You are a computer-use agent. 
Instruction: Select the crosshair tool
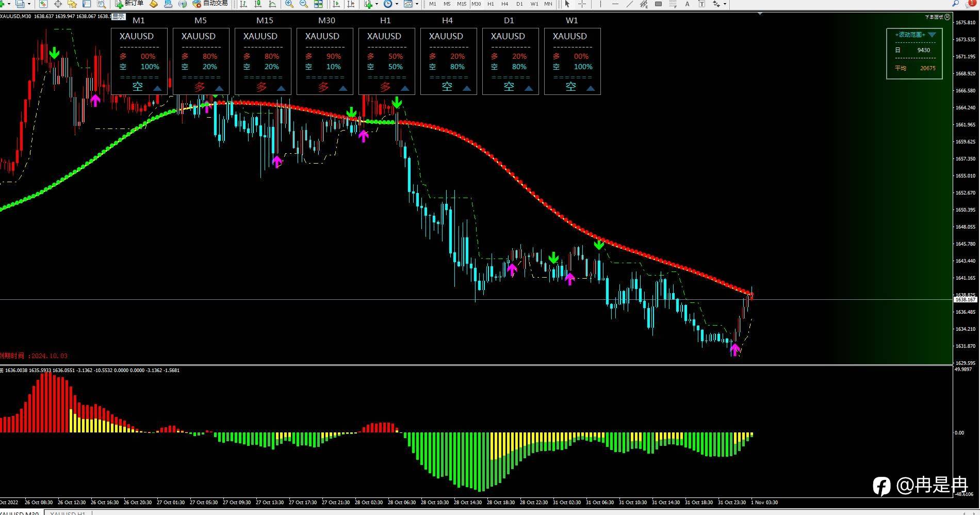tap(582, 4)
